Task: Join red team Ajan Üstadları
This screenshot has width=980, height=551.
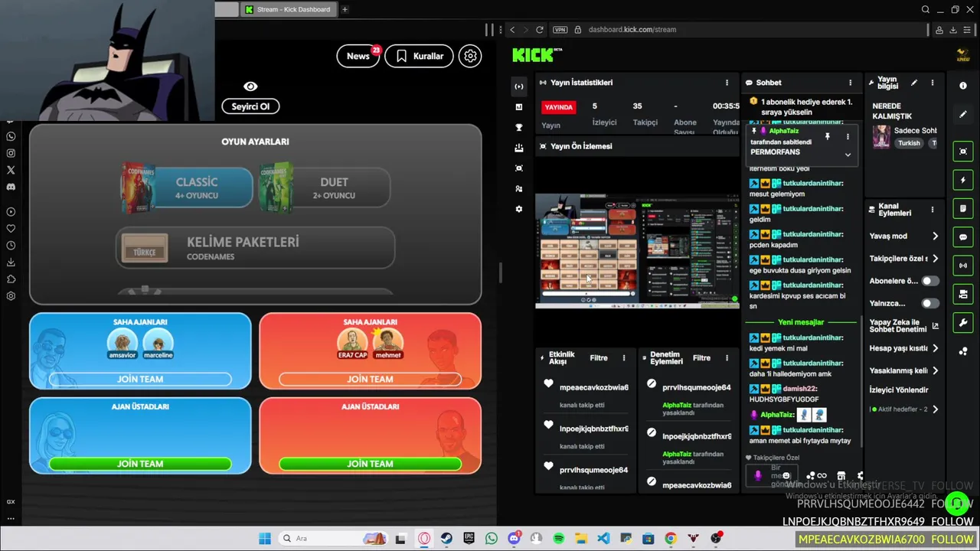Action: tap(371, 464)
